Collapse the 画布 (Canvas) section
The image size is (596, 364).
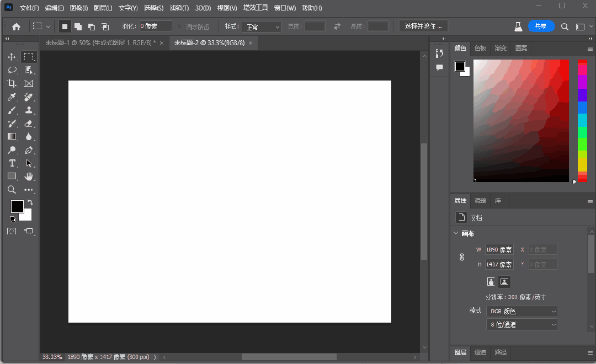(x=456, y=233)
